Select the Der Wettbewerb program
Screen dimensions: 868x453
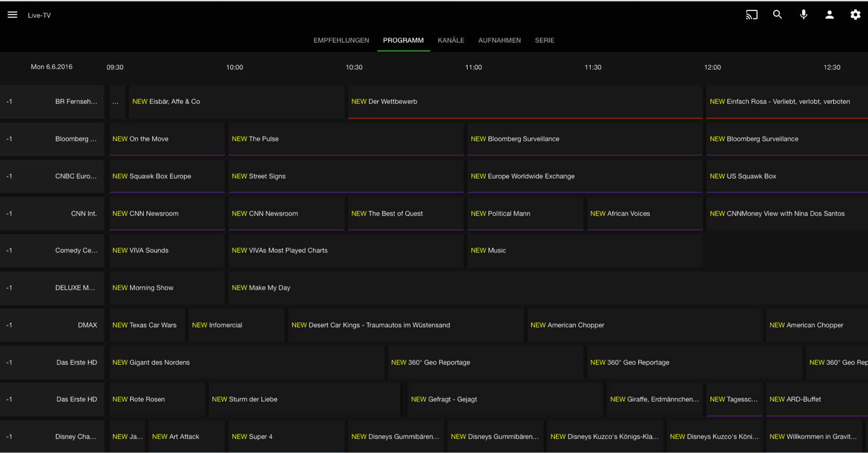[525, 102]
